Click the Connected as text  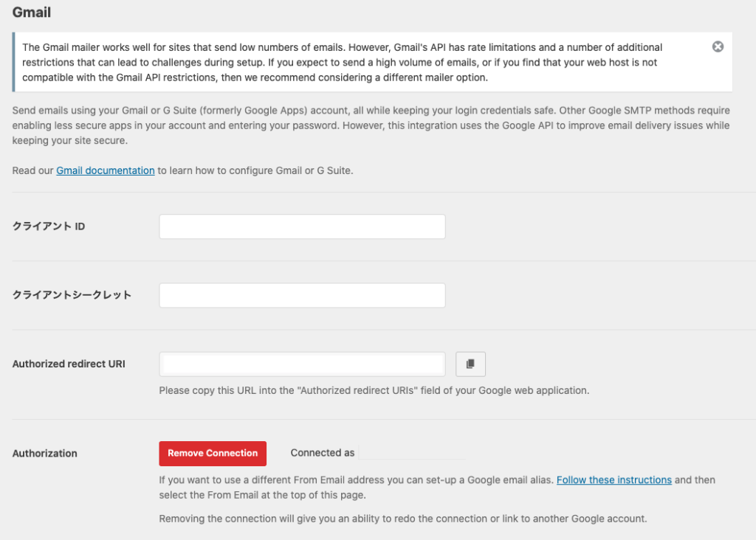(322, 453)
